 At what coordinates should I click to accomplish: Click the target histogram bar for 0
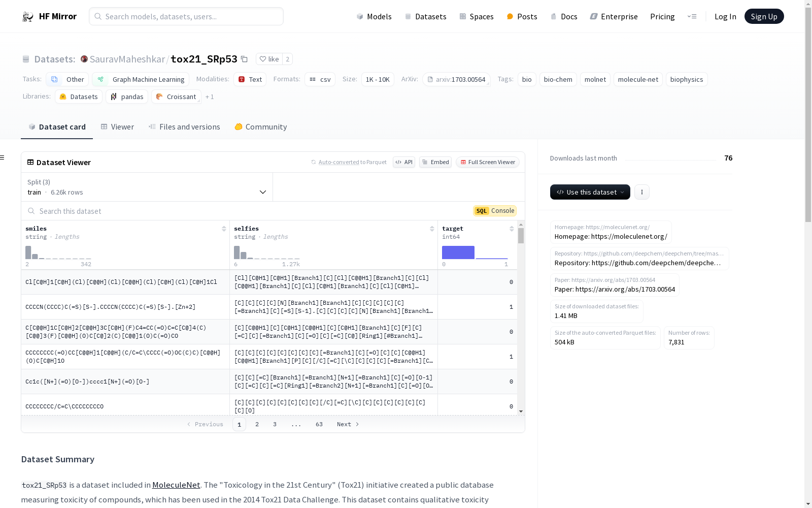coord(458,252)
